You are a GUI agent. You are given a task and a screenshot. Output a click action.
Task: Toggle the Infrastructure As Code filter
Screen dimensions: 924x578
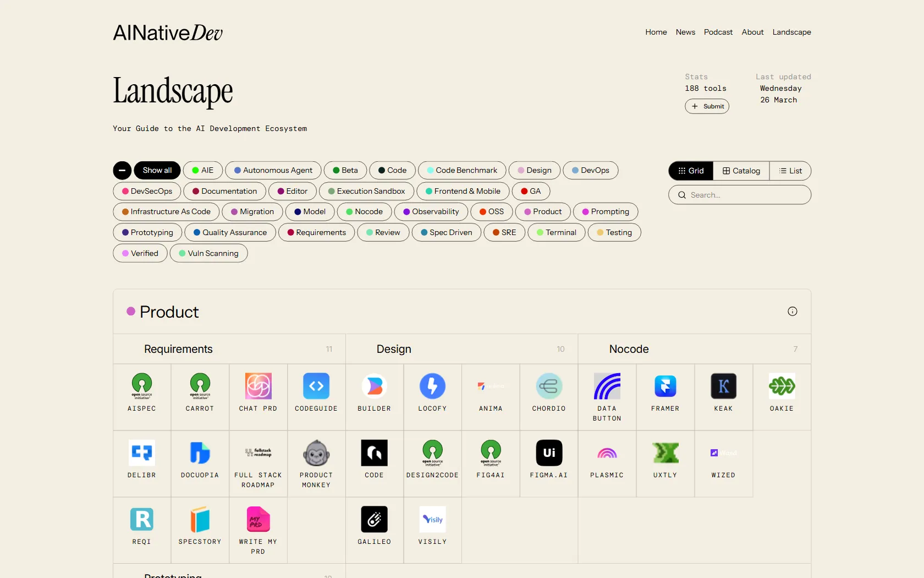point(166,212)
